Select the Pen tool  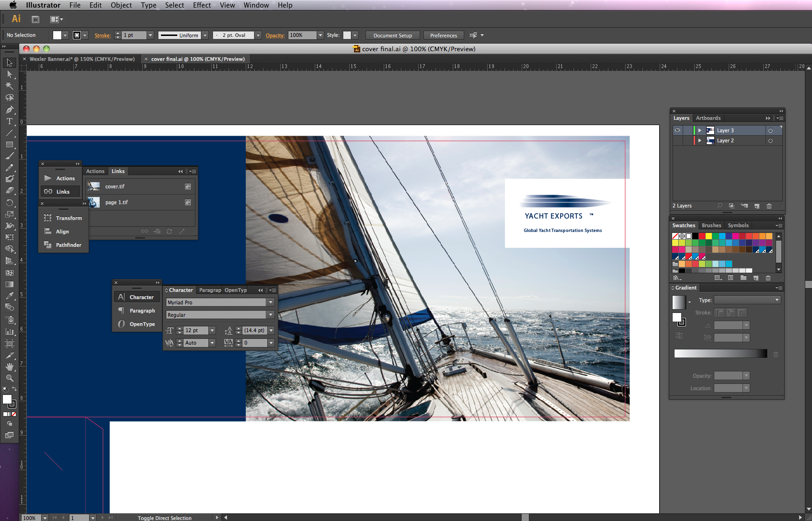point(9,109)
